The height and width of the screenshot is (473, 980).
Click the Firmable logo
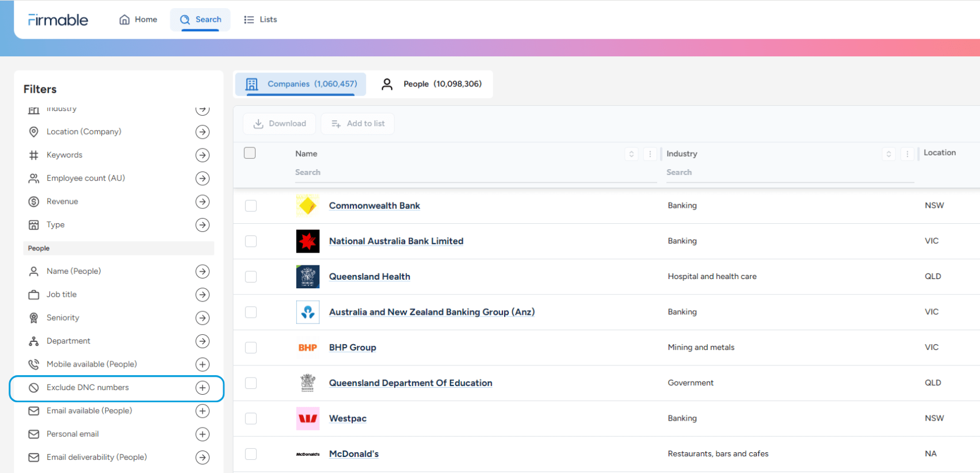click(58, 20)
